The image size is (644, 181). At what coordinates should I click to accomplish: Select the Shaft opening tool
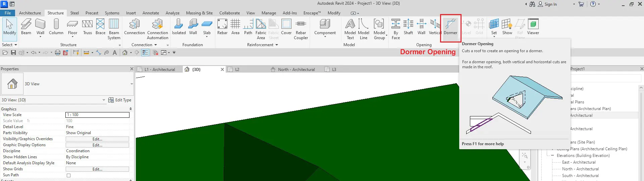click(x=408, y=27)
